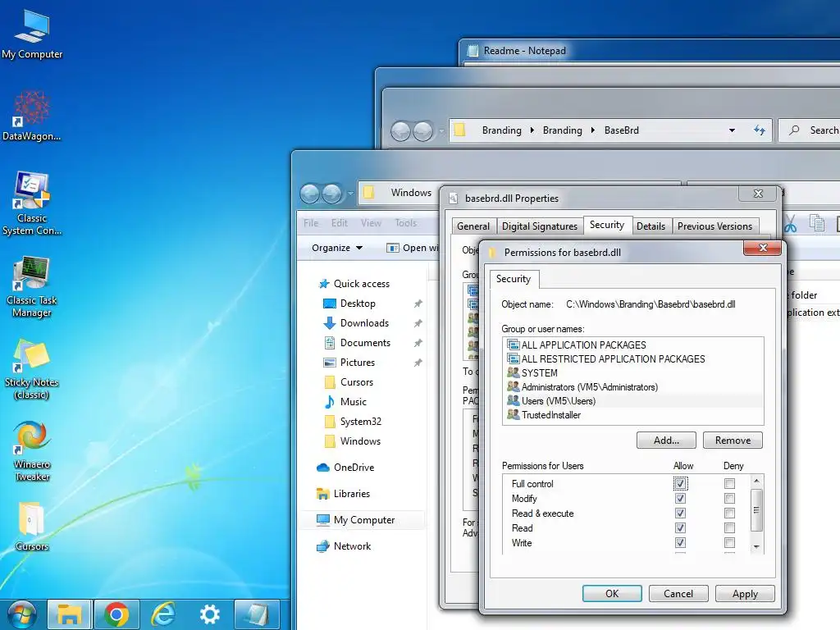The width and height of the screenshot is (840, 630).
Task: Click the Add... button
Action: click(x=666, y=441)
